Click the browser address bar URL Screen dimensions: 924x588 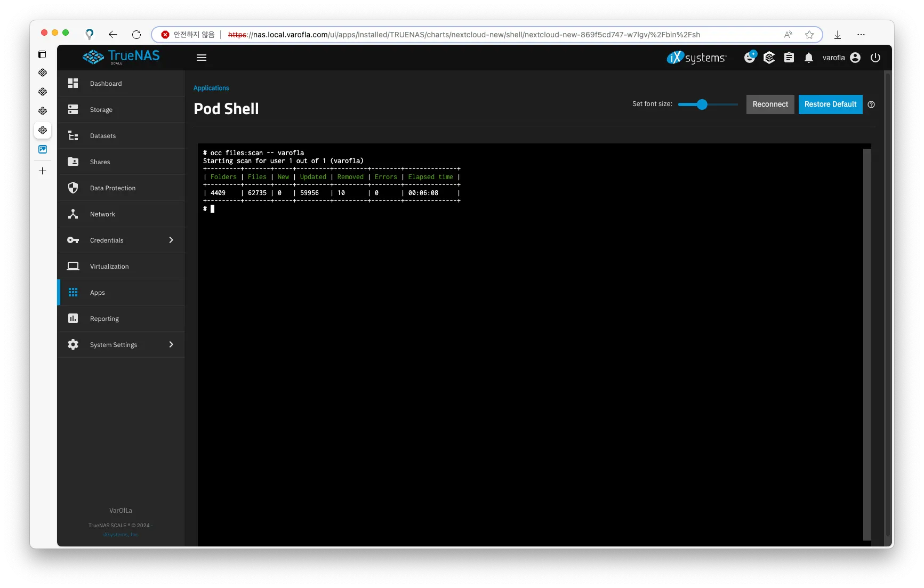tap(464, 35)
